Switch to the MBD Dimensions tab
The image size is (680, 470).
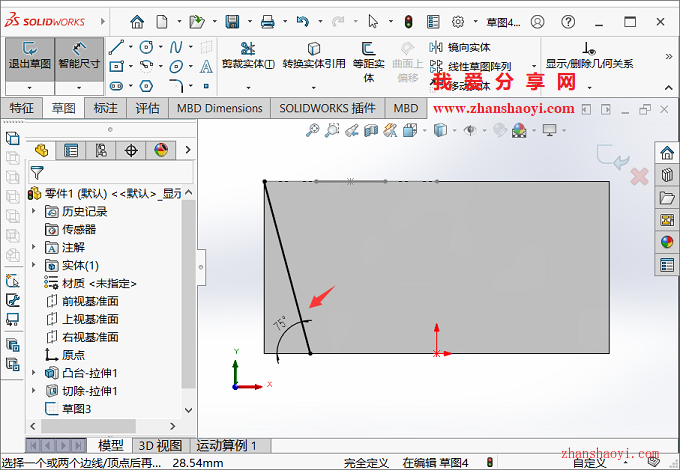tap(219, 108)
